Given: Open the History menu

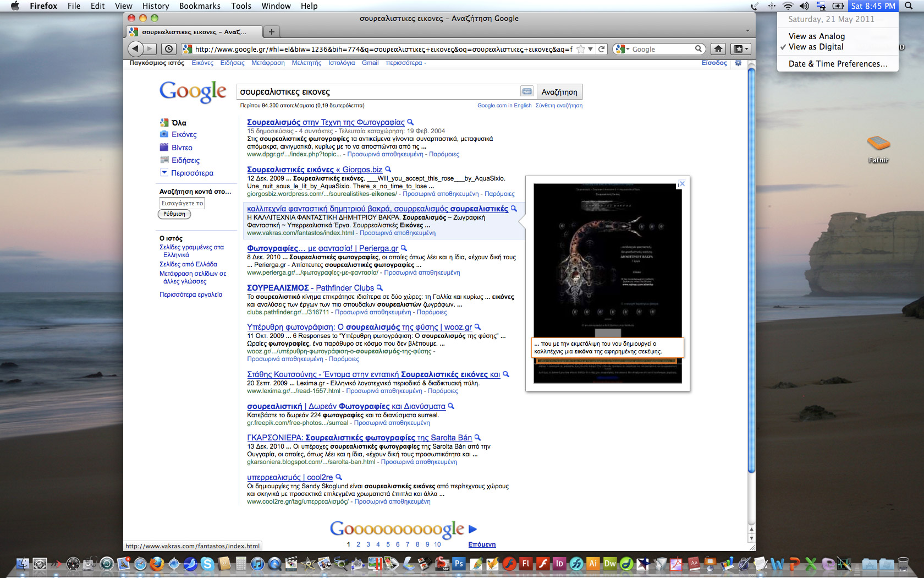Looking at the screenshot, I should coord(156,6).
